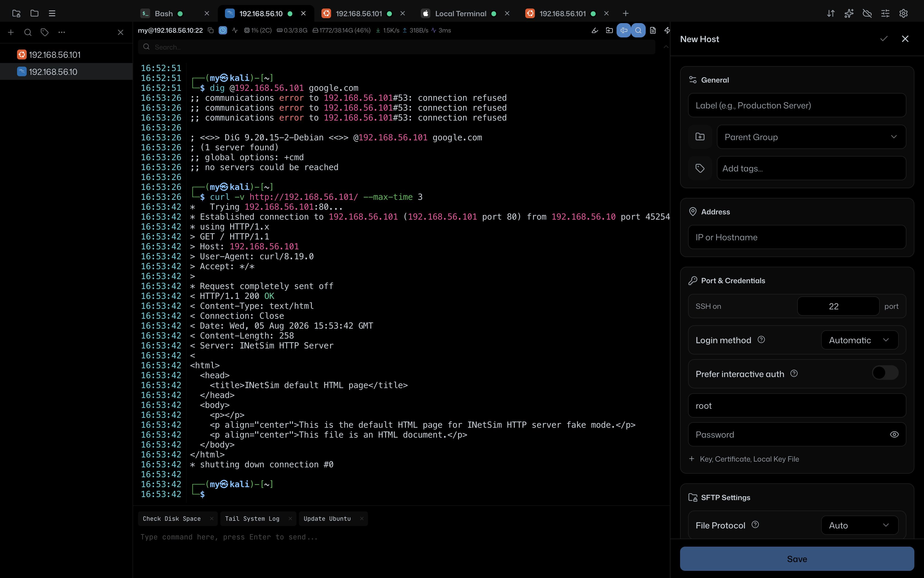
Task: Toggle the command input bar icon
Action: tap(623, 30)
